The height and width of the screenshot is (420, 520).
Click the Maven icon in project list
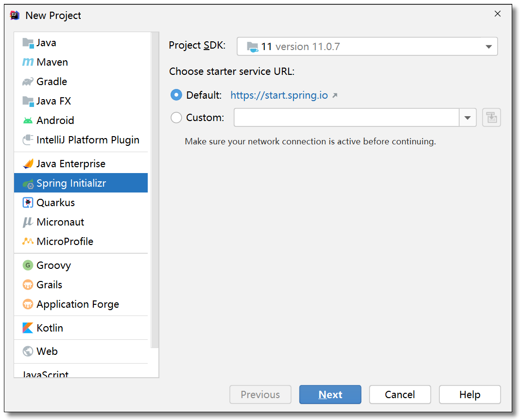(28, 62)
